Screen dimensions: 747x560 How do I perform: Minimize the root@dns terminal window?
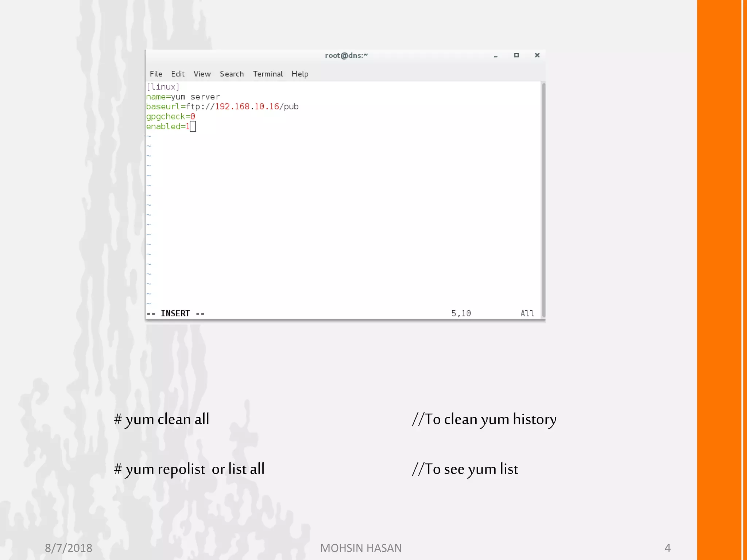coord(496,56)
